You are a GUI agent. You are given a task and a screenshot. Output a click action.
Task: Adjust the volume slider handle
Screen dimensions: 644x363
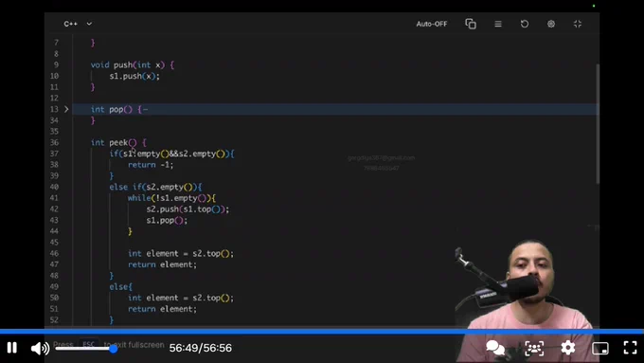[x=114, y=349]
